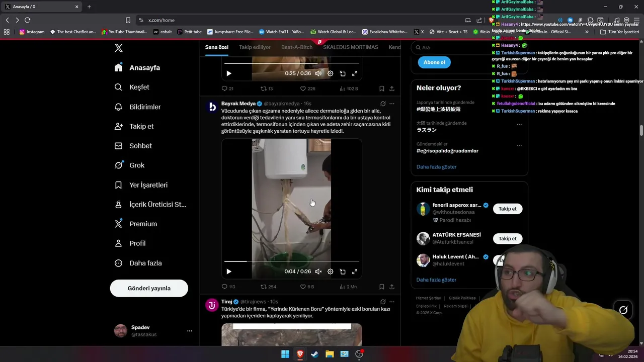Switch to the Beat-A-Bitch tab
Viewport: 644px width, 362px height.
tap(297, 47)
